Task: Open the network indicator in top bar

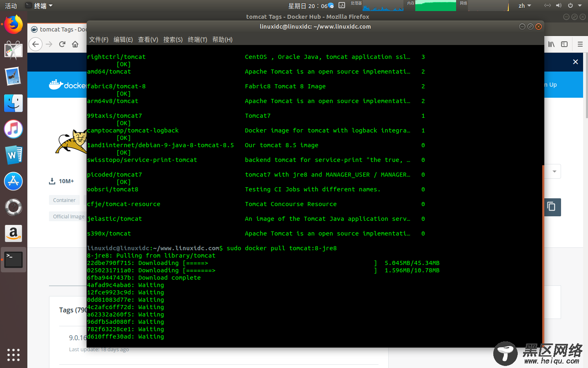Action: coord(548,5)
